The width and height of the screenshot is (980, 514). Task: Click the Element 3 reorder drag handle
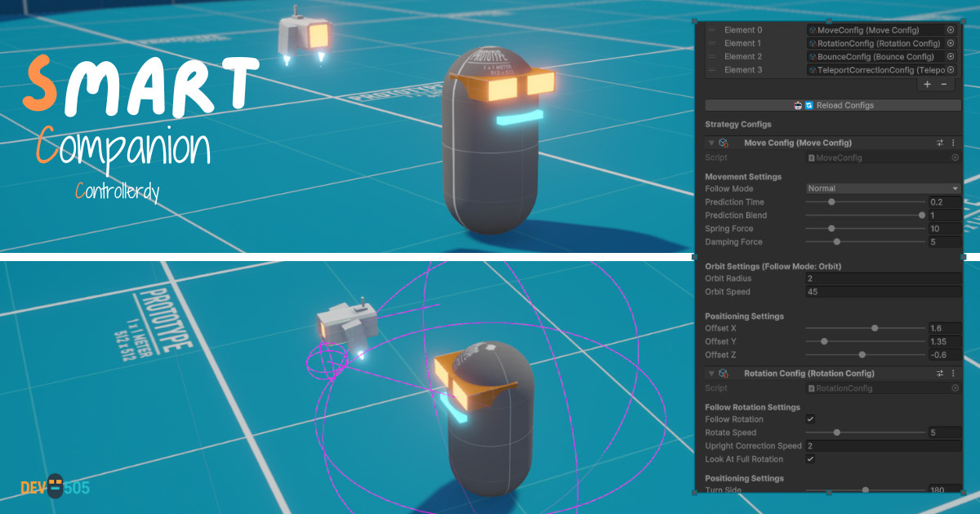[711, 70]
